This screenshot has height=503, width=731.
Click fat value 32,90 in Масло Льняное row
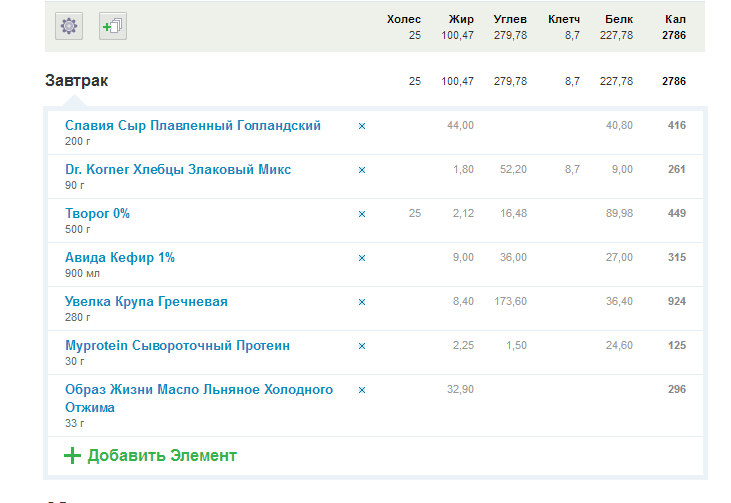tap(460, 389)
